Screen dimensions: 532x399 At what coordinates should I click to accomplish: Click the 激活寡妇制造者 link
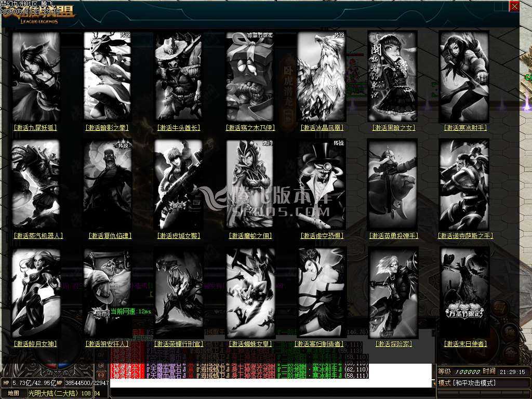tap(319, 344)
